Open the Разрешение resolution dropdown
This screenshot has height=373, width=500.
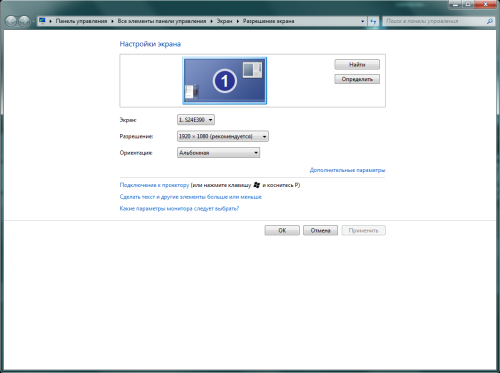pyautogui.click(x=223, y=136)
